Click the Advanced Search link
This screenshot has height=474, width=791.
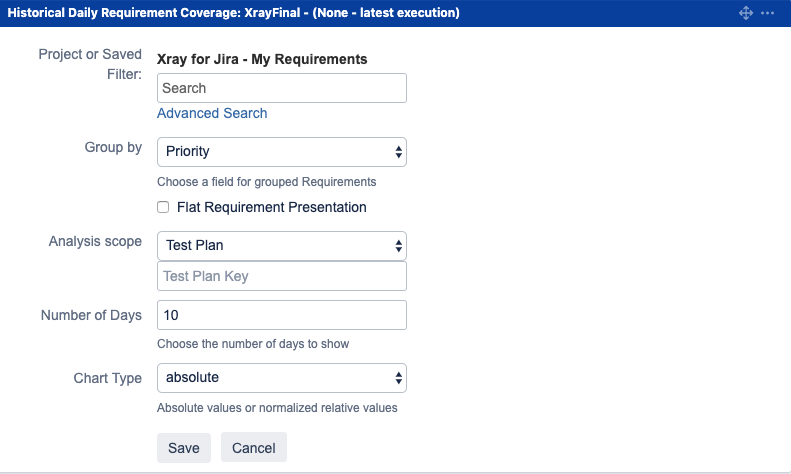pyautogui.click(x=212, y=113)
